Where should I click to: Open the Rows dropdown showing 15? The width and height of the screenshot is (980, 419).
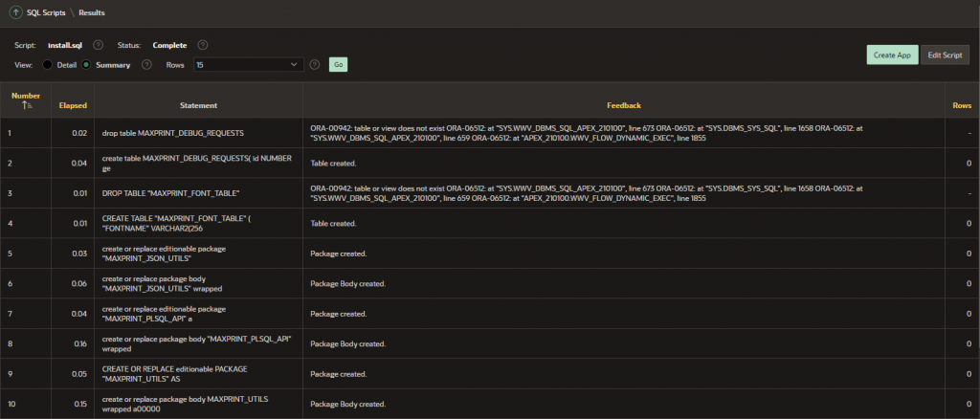click(247, 64)
